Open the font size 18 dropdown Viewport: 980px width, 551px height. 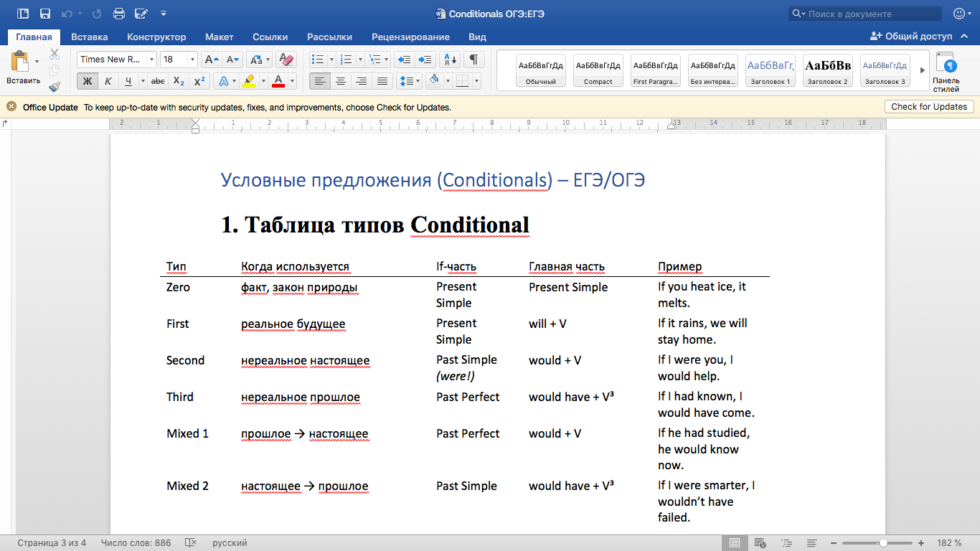click(x=179, y=60)
